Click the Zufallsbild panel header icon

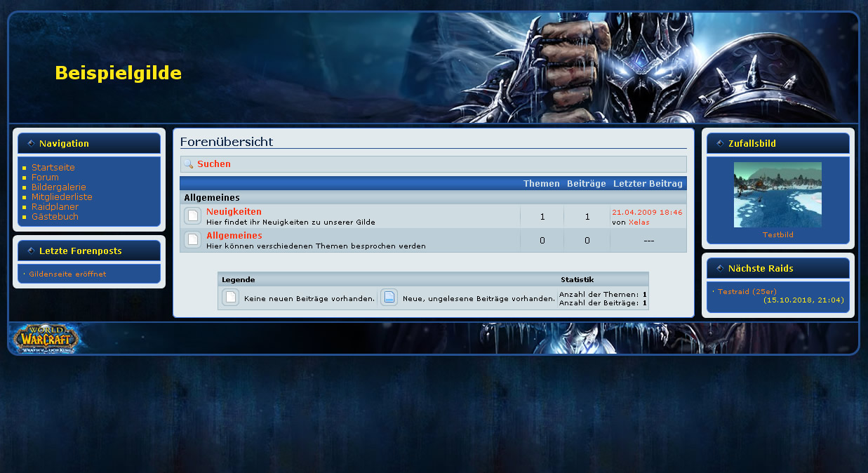click(720, 143)
